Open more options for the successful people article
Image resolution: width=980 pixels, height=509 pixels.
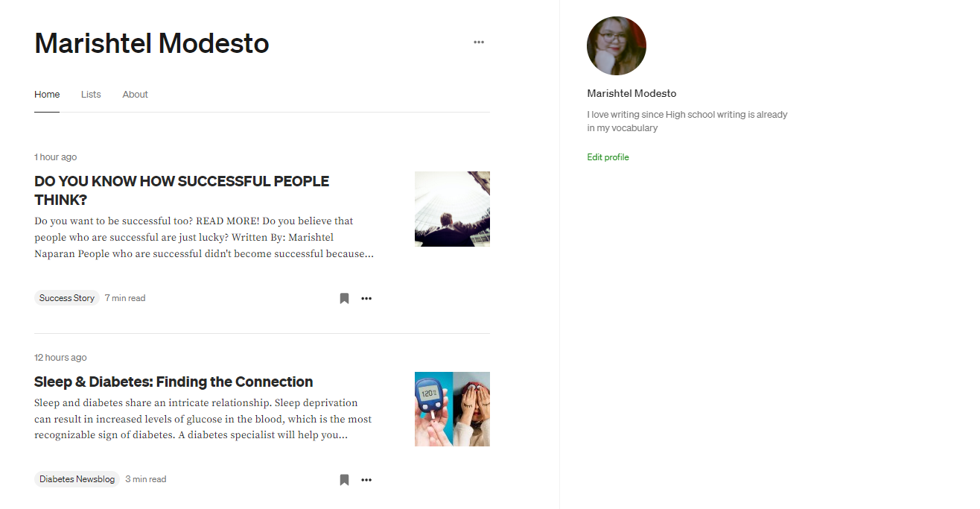366,298
